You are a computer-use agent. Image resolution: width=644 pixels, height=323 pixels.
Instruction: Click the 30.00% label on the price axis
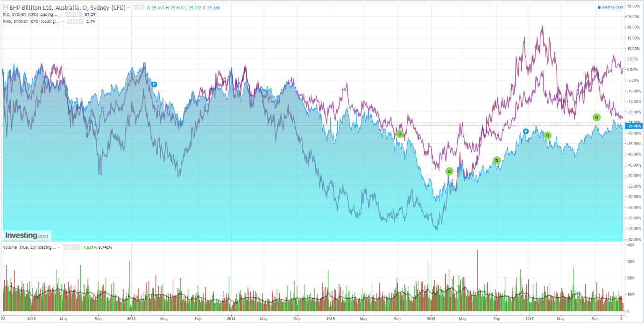click(633, 6)
